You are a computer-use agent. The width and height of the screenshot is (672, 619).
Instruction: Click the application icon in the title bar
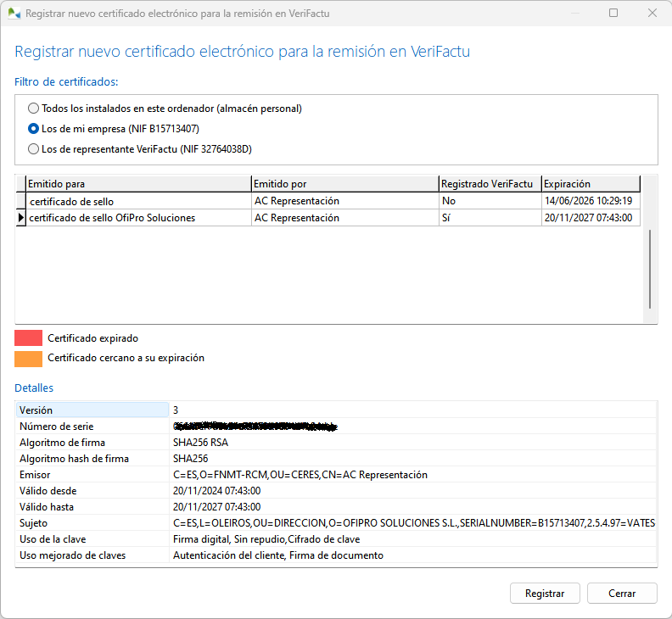(x=14, y=14)
